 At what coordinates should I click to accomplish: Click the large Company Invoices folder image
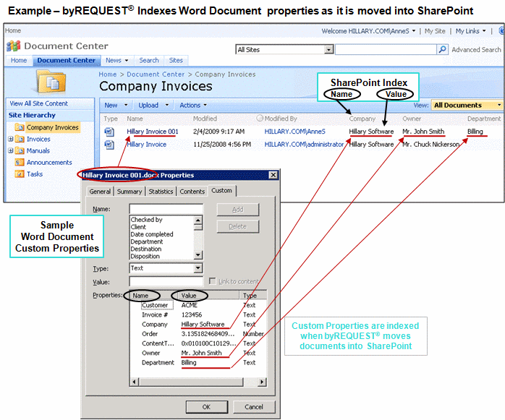[x=51, y=82]
